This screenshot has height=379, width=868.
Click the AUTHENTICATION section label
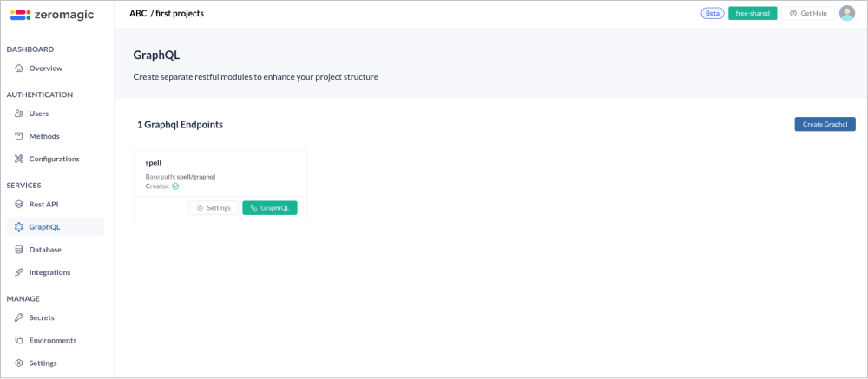[40, 95]
